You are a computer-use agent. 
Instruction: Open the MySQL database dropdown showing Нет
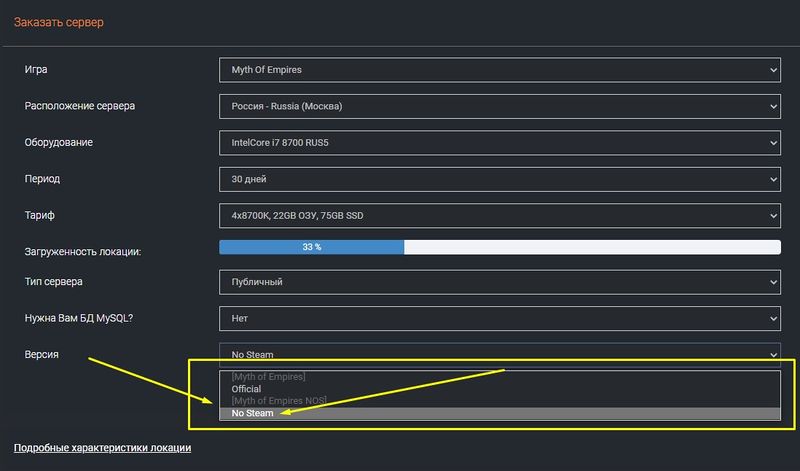(499, 318)
